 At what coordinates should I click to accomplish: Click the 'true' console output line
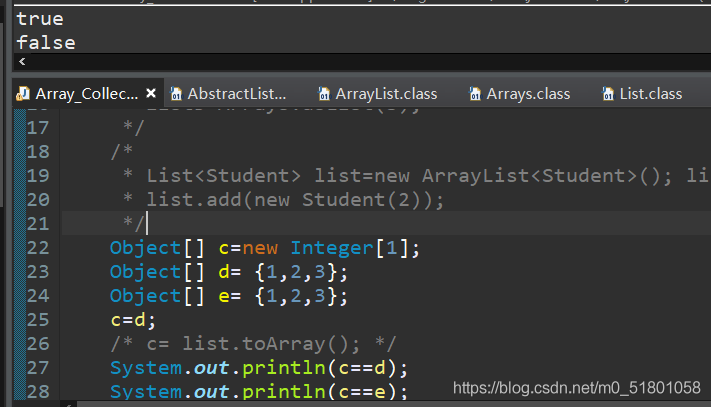point(40,19)
